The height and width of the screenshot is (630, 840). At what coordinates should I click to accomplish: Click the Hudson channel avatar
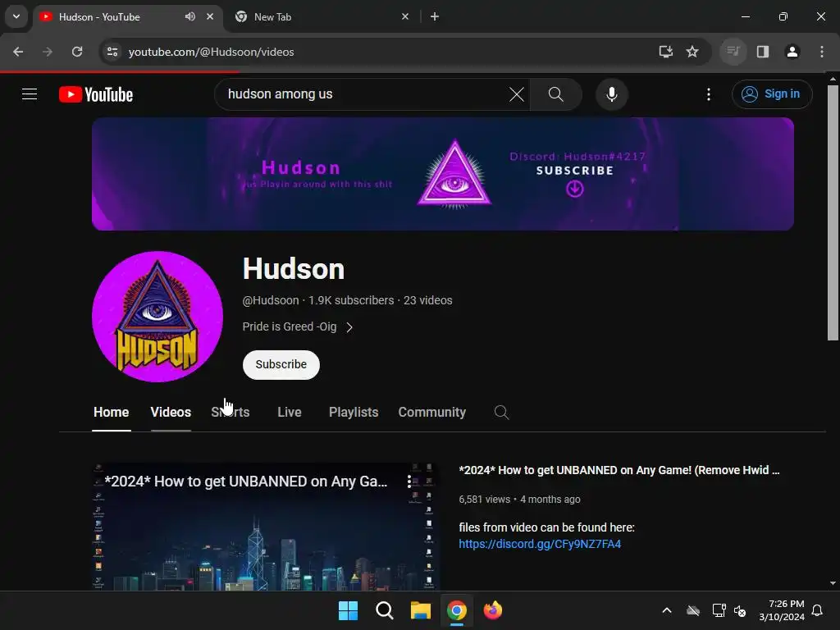pyautogui.click(x=157, y=317)
